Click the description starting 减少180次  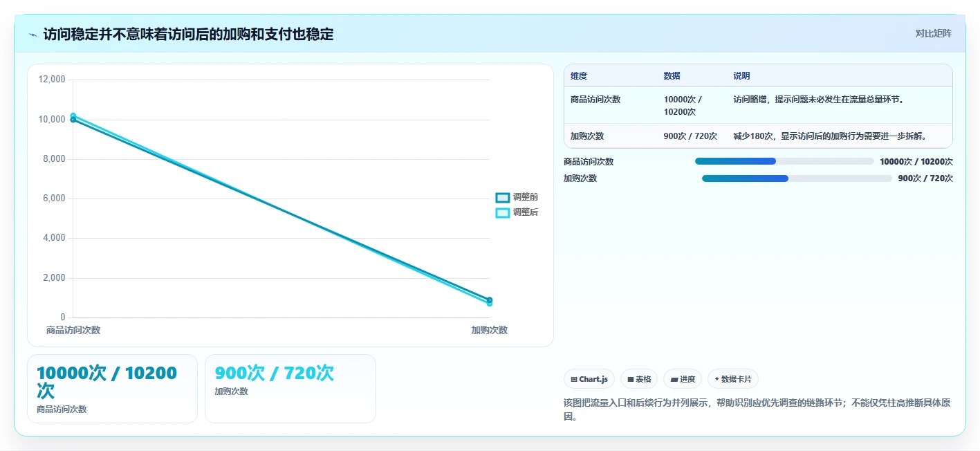[830, 136]
